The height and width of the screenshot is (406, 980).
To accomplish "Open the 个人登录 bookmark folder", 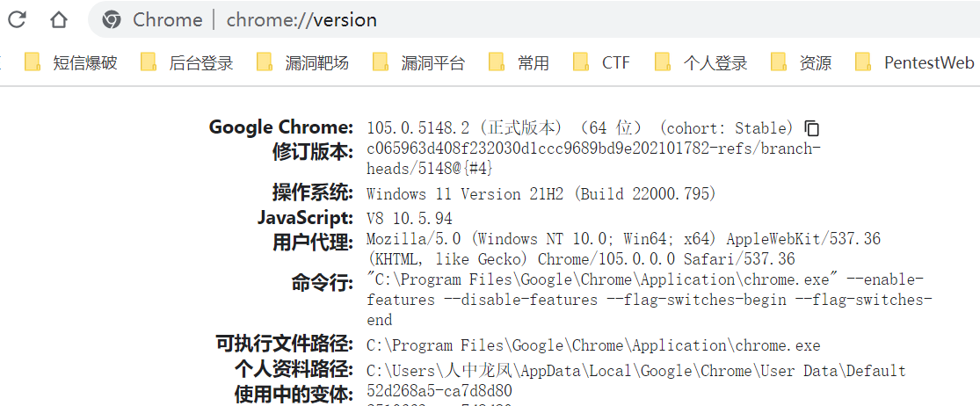I will click(x=701, y=62).
